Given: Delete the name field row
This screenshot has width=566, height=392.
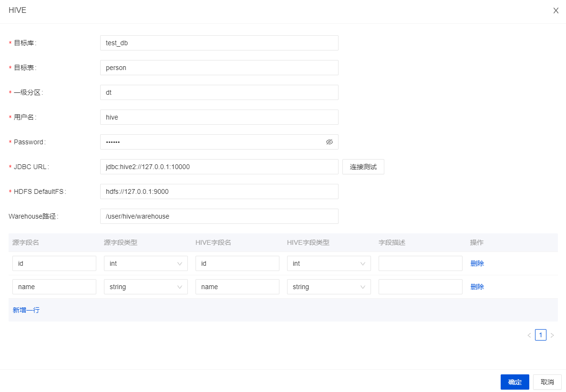Looking at the screenshot, I should 477,287.
